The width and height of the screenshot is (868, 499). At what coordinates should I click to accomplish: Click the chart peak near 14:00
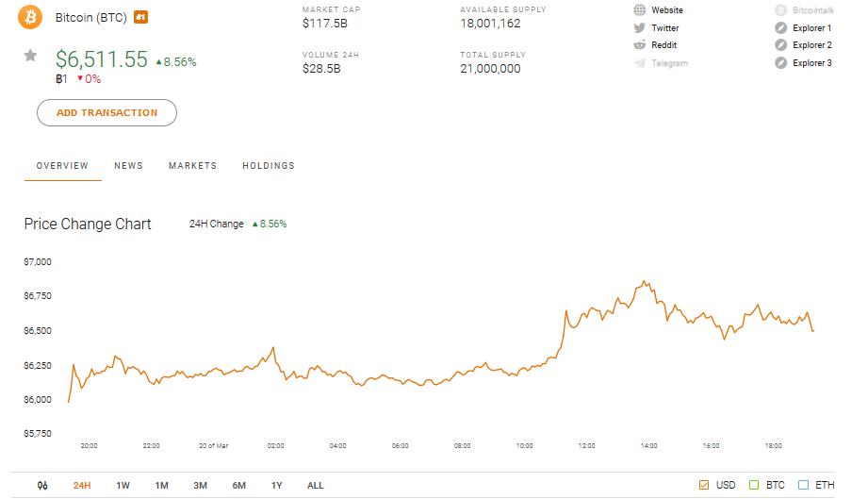point(645,281)
